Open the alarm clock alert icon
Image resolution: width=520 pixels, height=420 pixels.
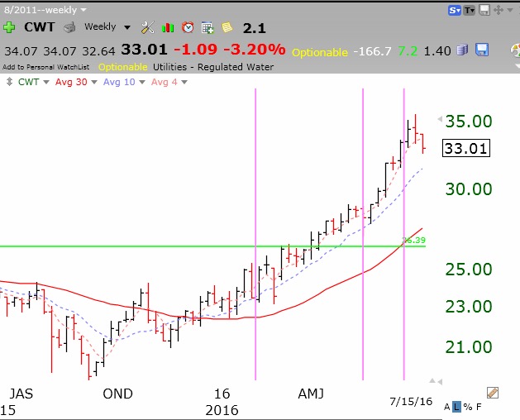[x=188, y=27]
